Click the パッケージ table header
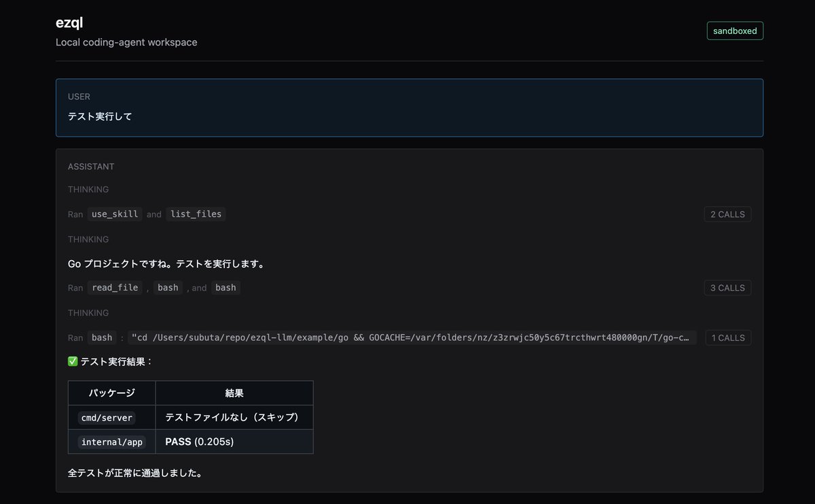 pyautogui.click(x=112, y=393)
